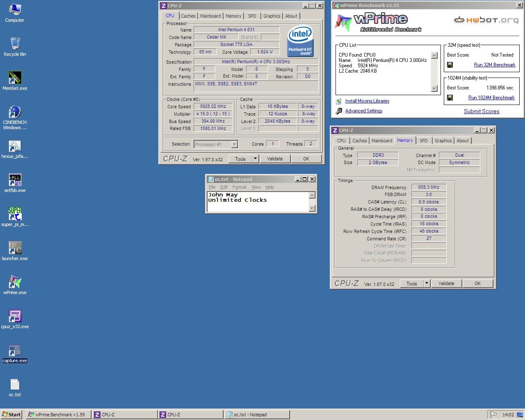
Task: Switch to Memory tab in CPU-Z CPU window
Action: 233,16
